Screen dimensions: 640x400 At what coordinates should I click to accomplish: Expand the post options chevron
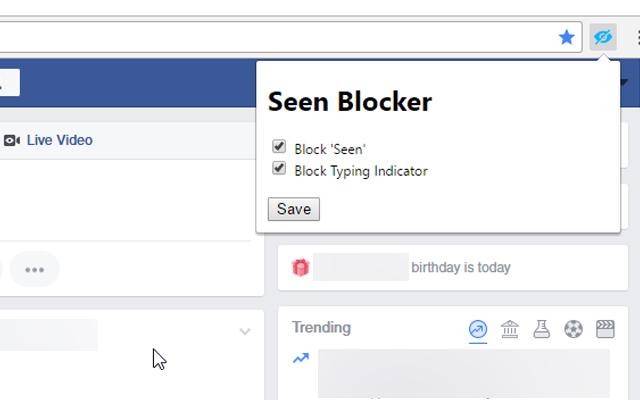(x=245, y=332)
